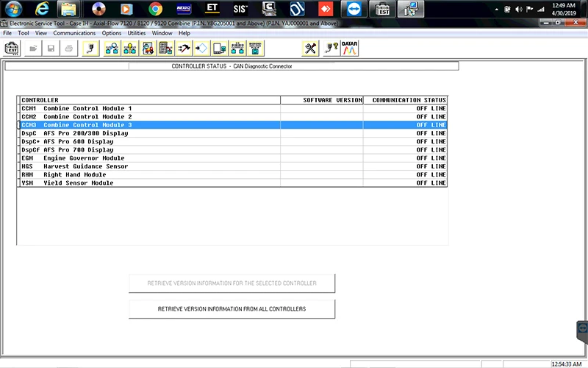Open the DATAR graph icon

pyautogui.click(x=350, y=49)
